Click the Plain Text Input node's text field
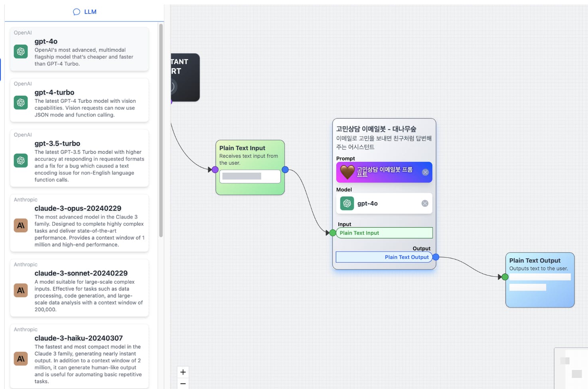This screenshot has height=389, width=588. coord(250,176)
